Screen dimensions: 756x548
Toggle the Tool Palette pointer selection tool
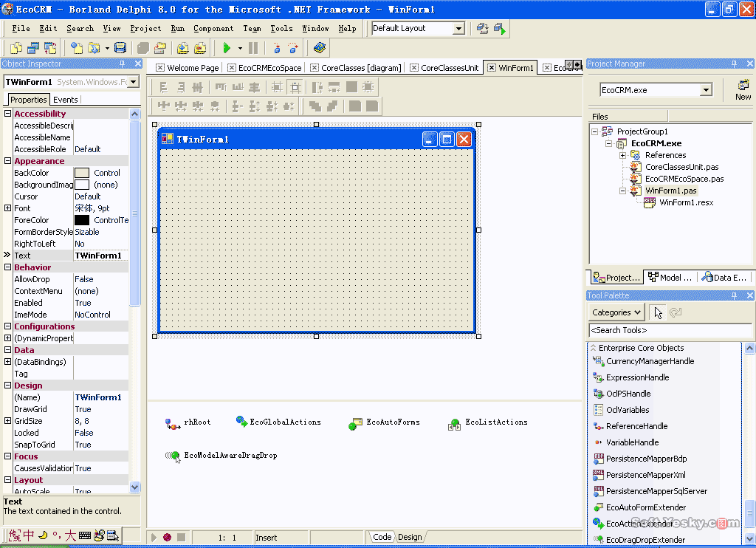658,312
